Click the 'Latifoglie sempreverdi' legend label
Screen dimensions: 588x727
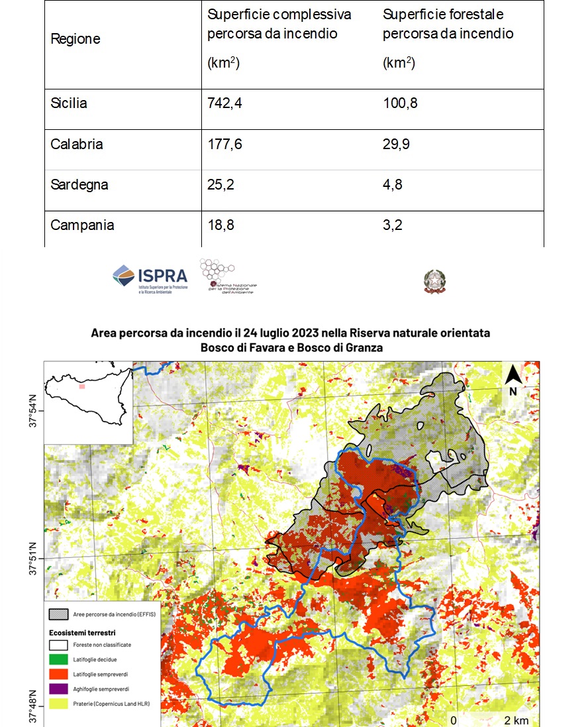(x=101, y=675)
